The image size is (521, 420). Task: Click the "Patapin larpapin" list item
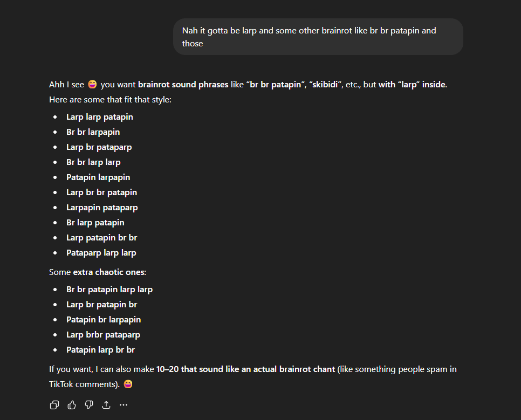coord(98,177)
